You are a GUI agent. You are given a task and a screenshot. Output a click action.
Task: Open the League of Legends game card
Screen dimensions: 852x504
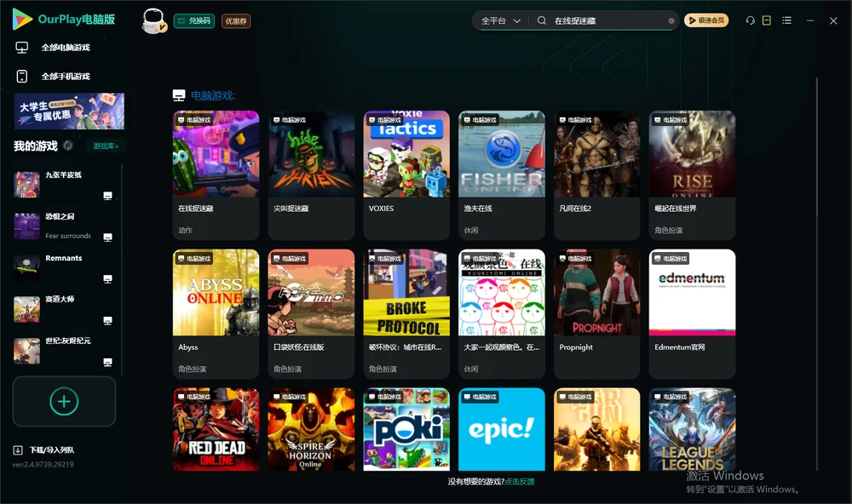(692, 429)
